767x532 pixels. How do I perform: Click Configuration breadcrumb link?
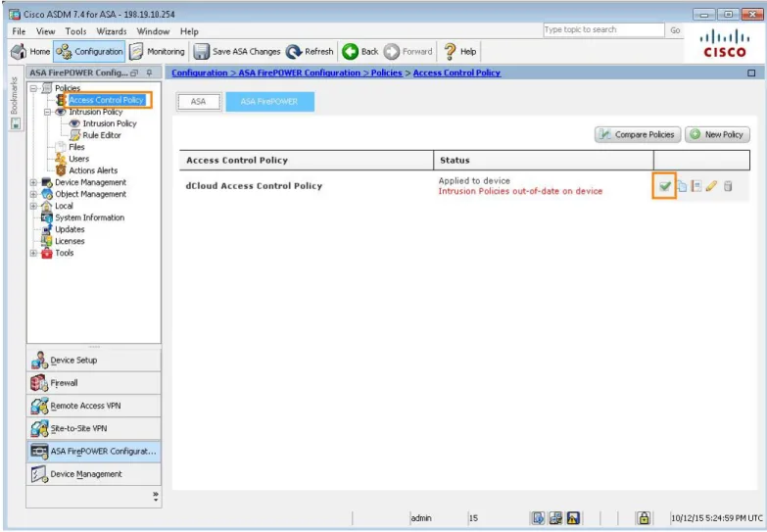pos(200,73)
